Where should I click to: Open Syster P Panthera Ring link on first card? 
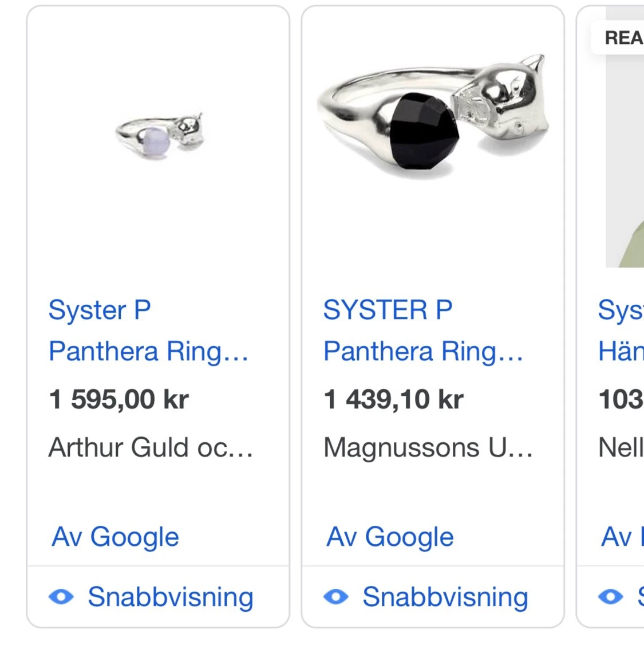[149, 331]
